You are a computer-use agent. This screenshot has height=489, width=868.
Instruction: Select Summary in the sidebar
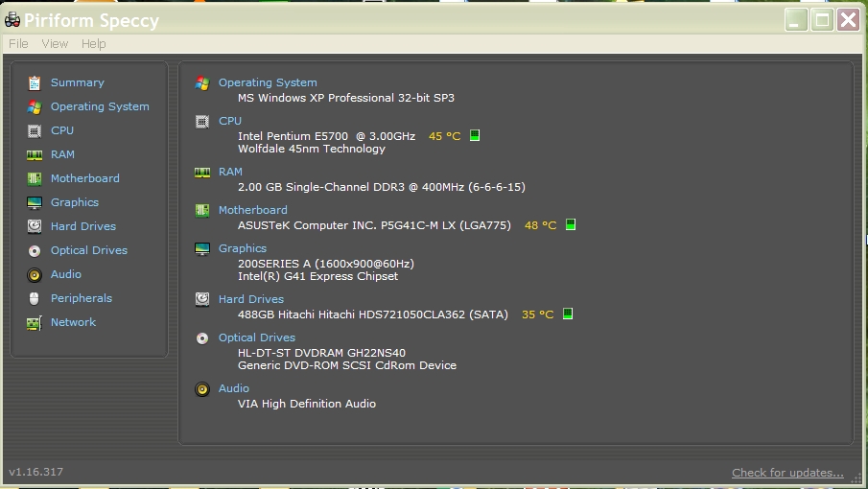pyautogui.click(x=78, y=82)
